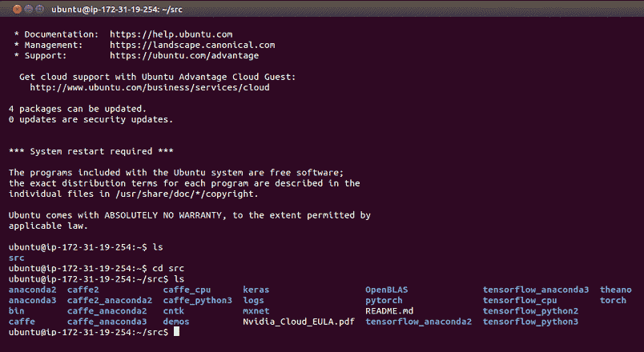This screenshot has height=352, width=644.
Task: Select the tensorflow_python2 directory name
Action: pos(530,311)
